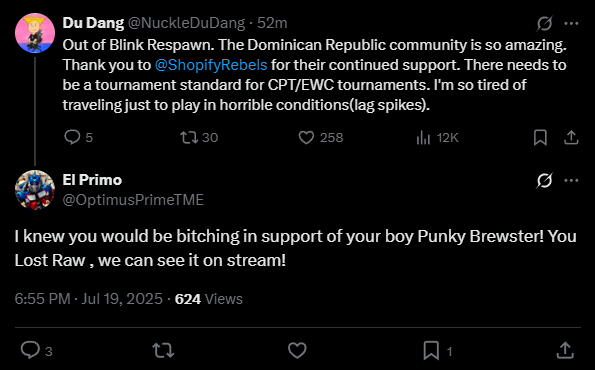The height and width of the screenshot is (370, 595).
Task: Open Grok icon on El Primo's tweet
Action: tap(544, 180)
